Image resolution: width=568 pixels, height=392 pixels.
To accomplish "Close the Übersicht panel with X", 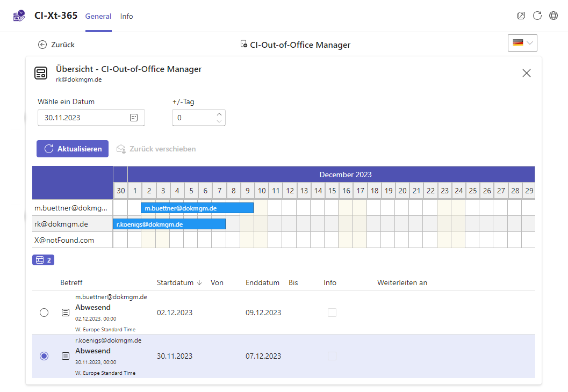I will pyautogui.click(x=526, y=74).
